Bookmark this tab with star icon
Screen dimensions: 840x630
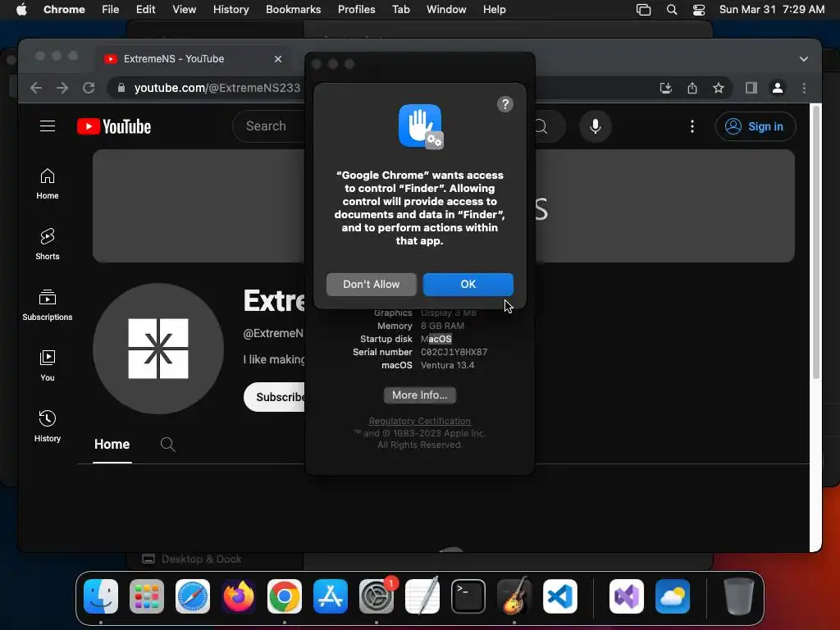tap(719, 88)
